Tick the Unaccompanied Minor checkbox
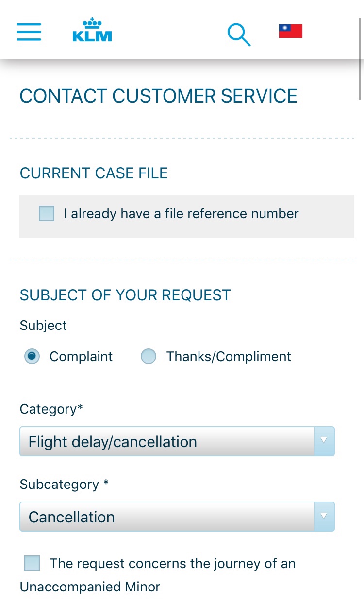364x606 pixels. [x=33, y=564]
